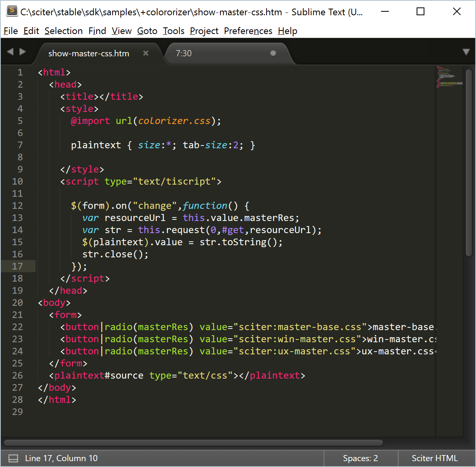Click the Line 17, Column 10 status indicator
476x467 pixels.
(x=61, y=458)
